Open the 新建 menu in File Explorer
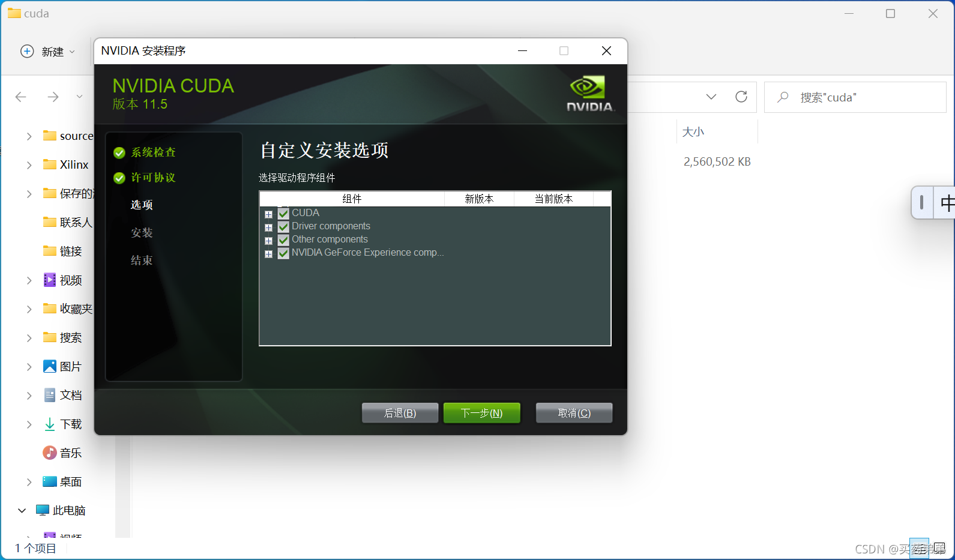The image size is (955, 560). point(48,52)
